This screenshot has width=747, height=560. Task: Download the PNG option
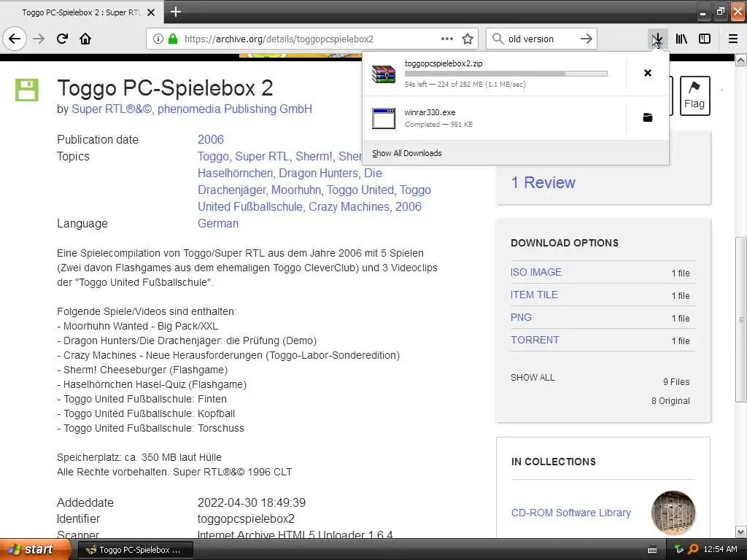521,317
